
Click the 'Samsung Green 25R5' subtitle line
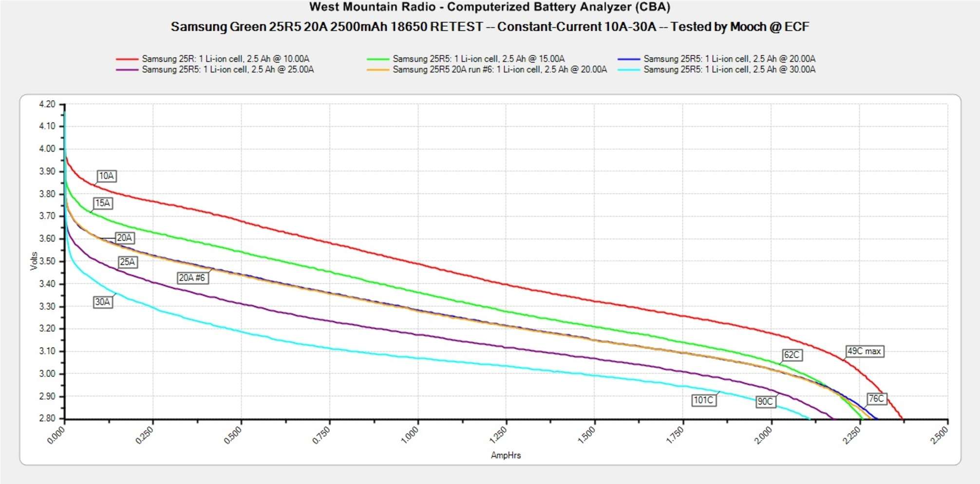click(x=490, y=27)
